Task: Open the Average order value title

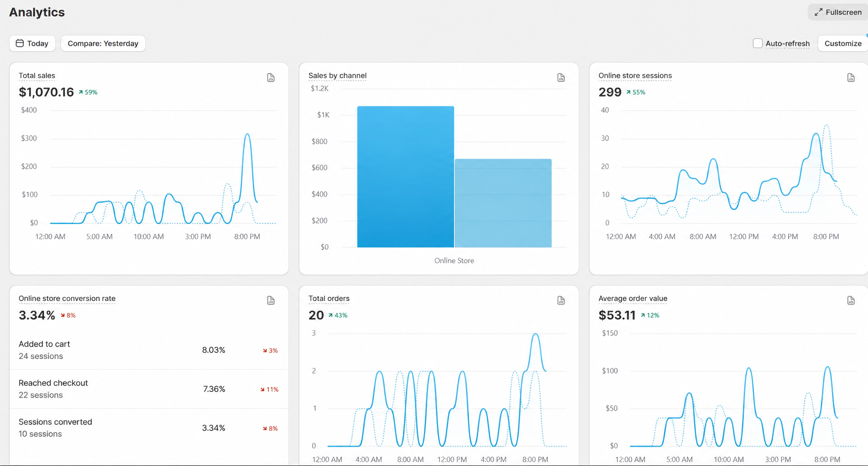Action: 633,299
